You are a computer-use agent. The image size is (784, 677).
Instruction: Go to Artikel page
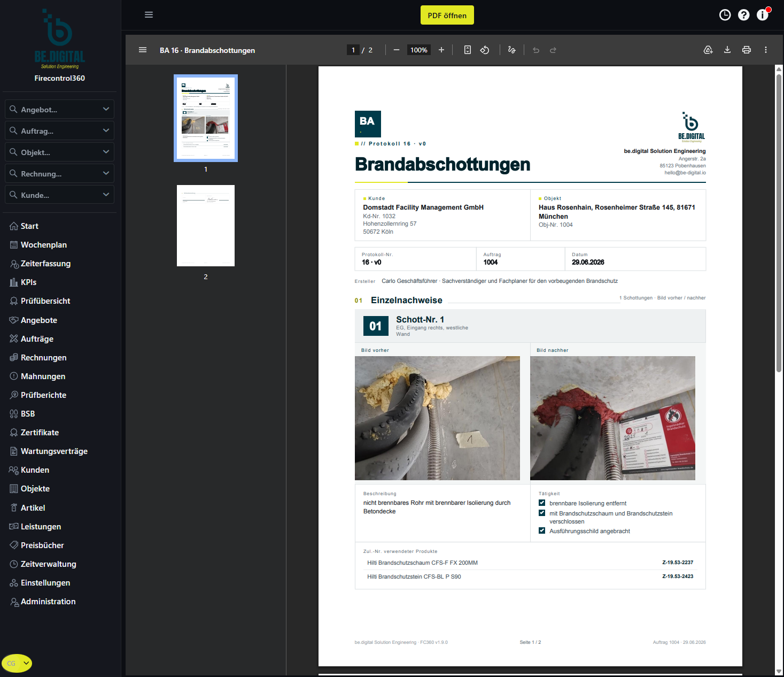[33, 508]
